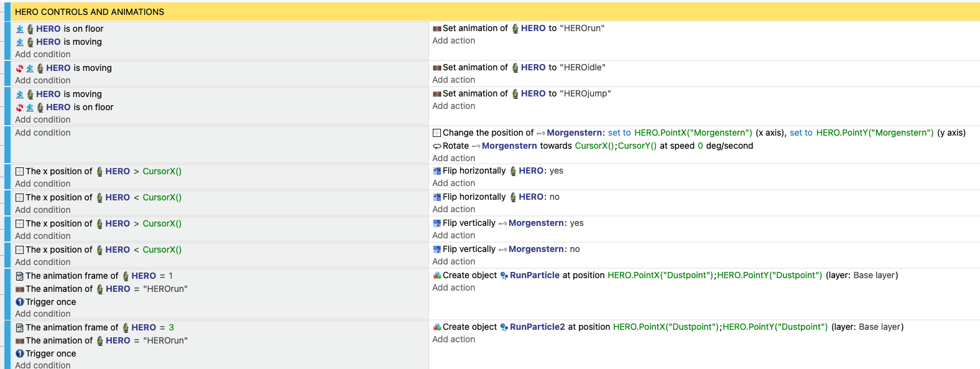Click the frame value 3 in animation frame condition
This screenshot has height=369, width=980.
pyautogui.click(x=171, y=328)
